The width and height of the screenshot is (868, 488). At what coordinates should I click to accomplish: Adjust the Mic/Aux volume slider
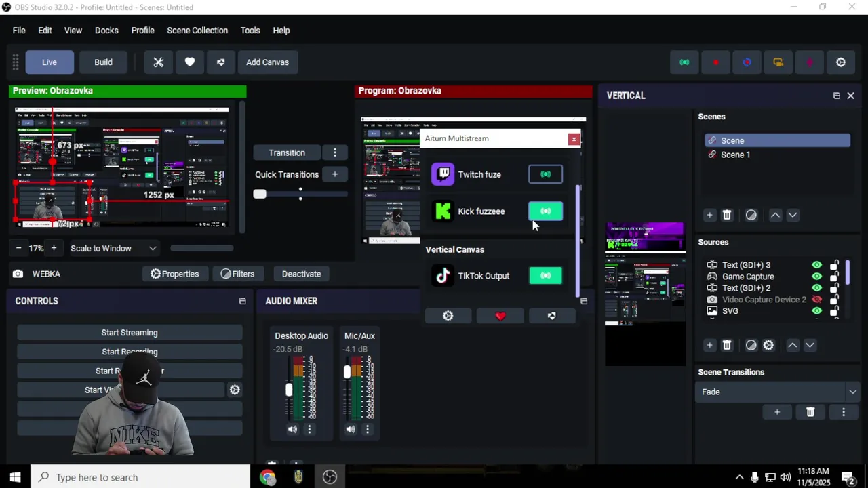(347, 372)
